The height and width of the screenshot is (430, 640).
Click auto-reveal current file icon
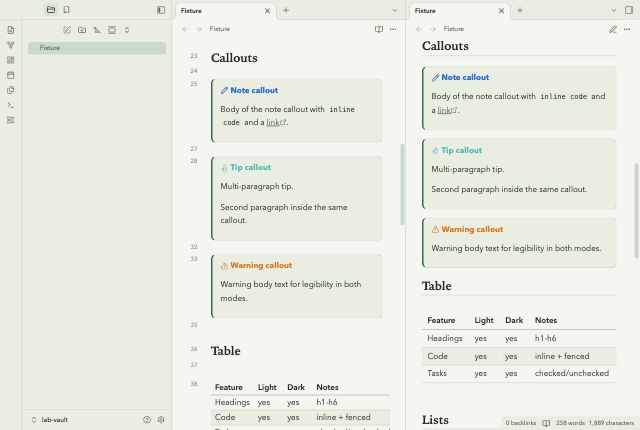(112, 30)
